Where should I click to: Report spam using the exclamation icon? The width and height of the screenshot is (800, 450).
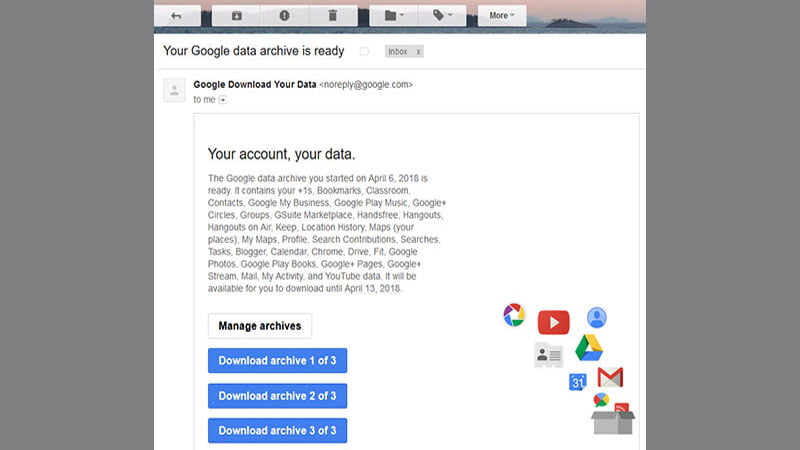tap(284, 15)
